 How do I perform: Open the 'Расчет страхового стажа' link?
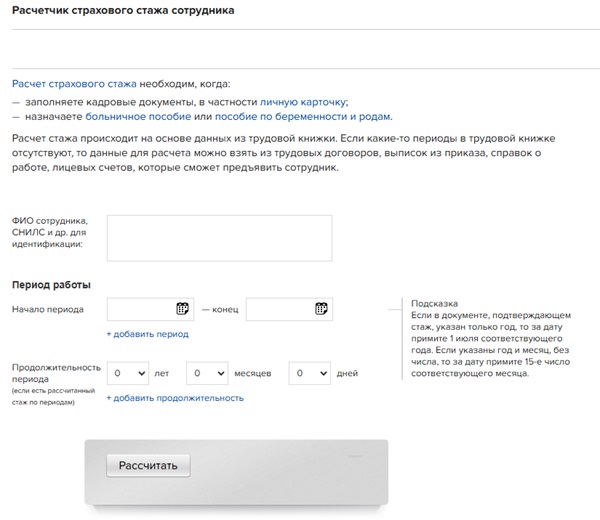click(x=73, y=85)
